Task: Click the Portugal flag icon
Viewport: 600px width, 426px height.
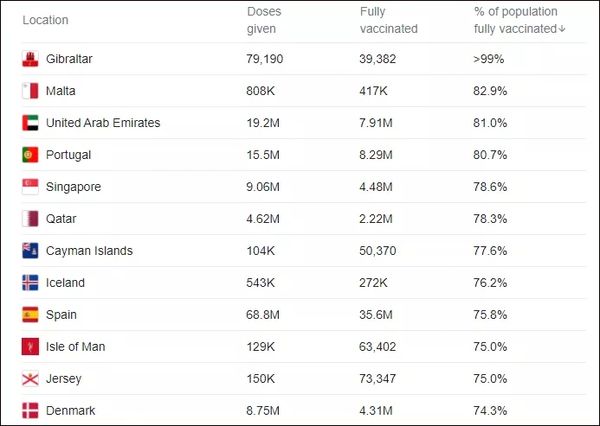Action: (x=30, y=155)
